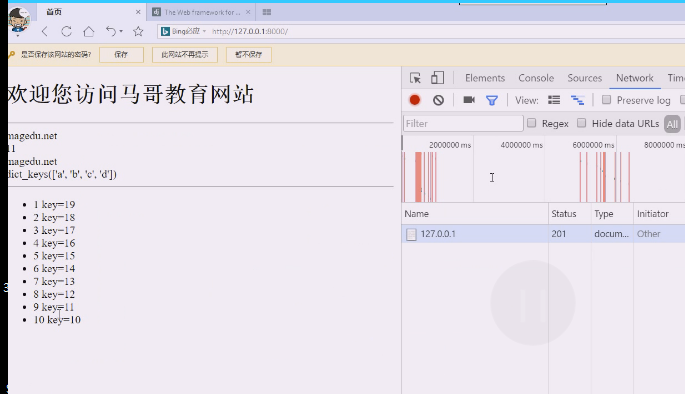
Task: Click the browser Back arrow
Action: (x=44, y=31)
